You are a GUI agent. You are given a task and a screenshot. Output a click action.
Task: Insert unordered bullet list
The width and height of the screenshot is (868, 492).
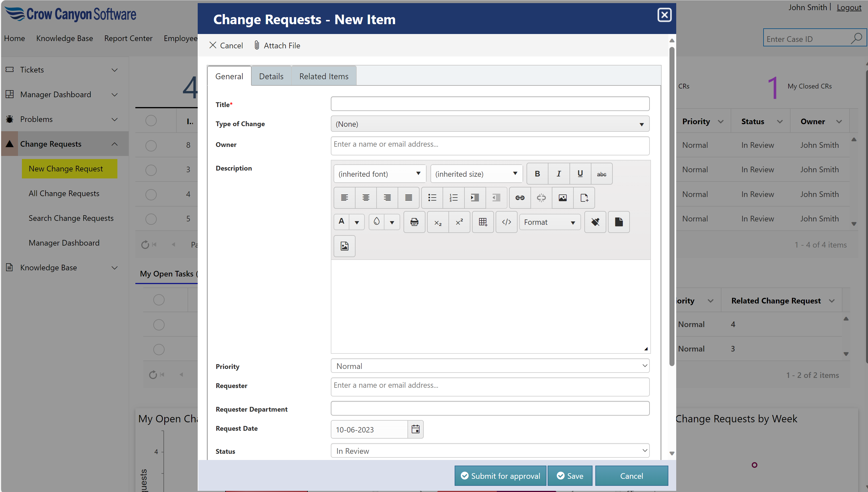(x=432, y=198)
